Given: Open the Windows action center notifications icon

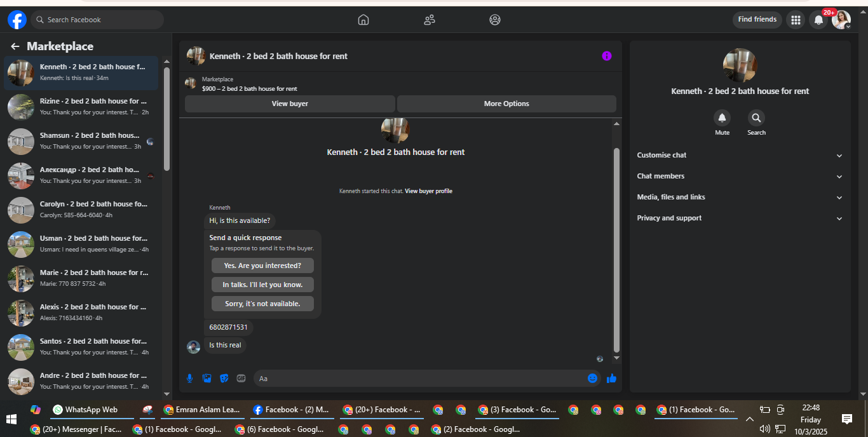Looking at the screenshot, I should [x=847, y=419].
